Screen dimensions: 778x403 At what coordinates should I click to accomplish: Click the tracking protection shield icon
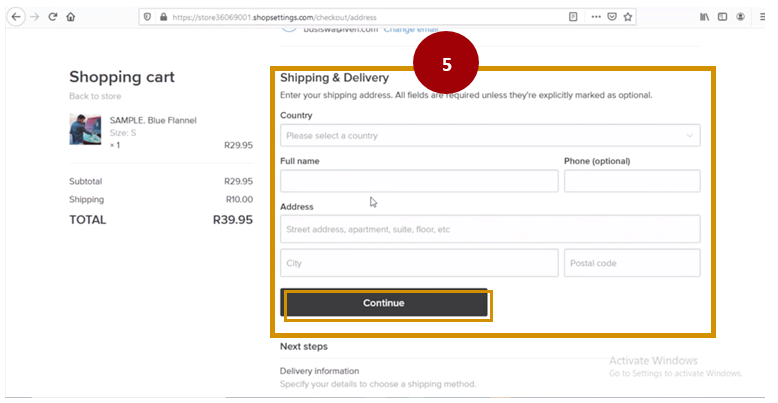click(147, 17)
